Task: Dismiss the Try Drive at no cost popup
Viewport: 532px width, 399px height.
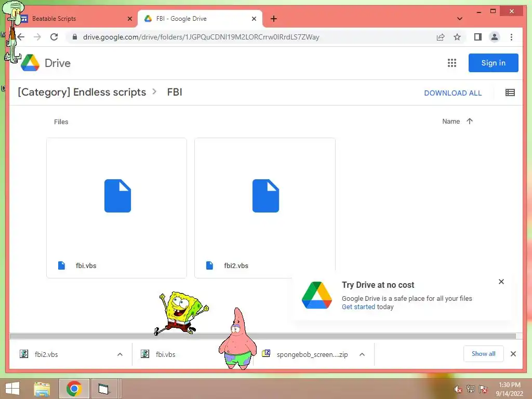Action: coord(501,282)
